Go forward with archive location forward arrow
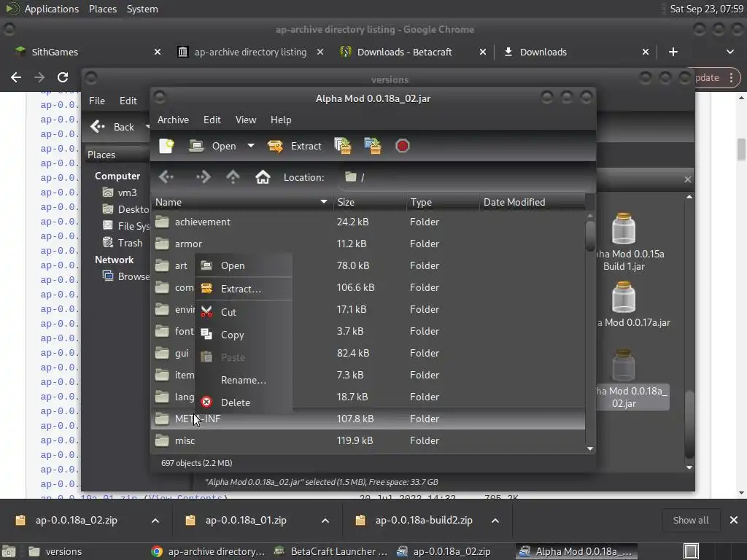The width and height of the screenshot is (747, 560). click(x=204, y=177)
